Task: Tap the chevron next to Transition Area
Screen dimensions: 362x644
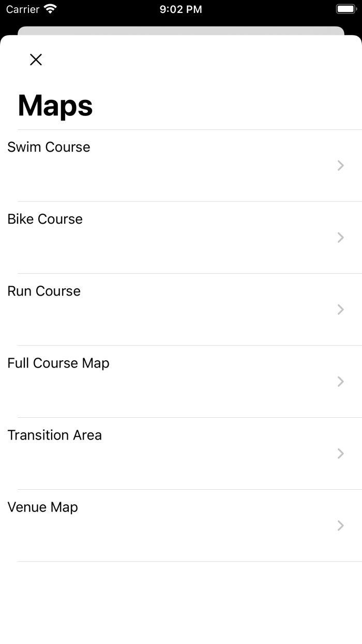Action: coord(340,453)
